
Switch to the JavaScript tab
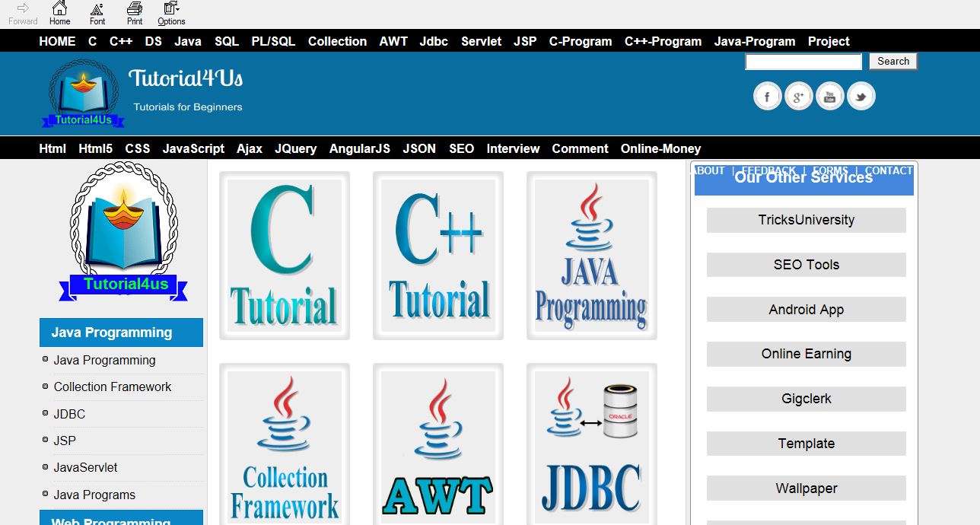tap(193, 148)
